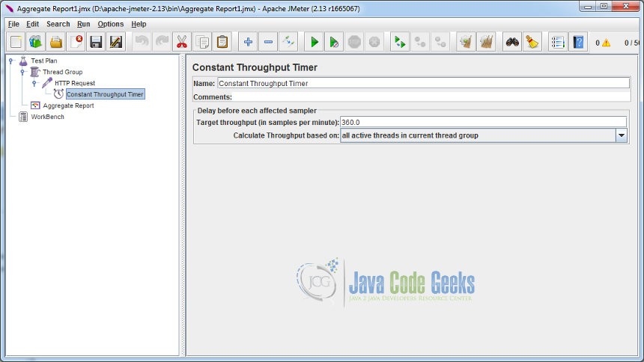
Task: Click the warning triangle error indicator
Action: (607, 43)
